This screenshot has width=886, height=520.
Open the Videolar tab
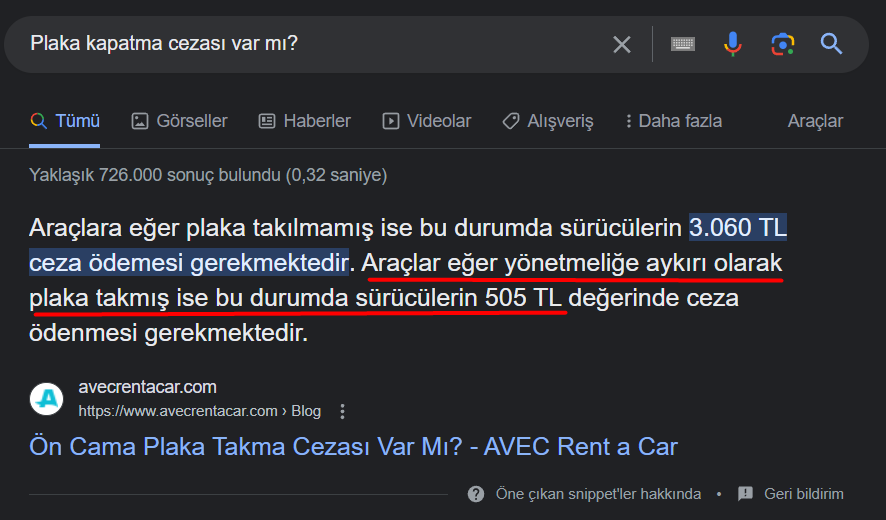427,121
